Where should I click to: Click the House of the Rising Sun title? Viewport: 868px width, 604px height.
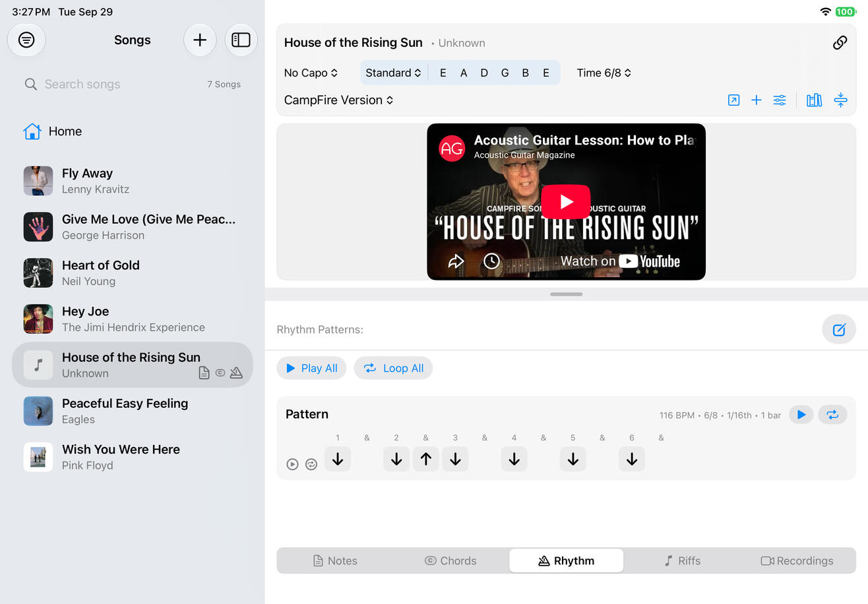click(x=353, y=43)
